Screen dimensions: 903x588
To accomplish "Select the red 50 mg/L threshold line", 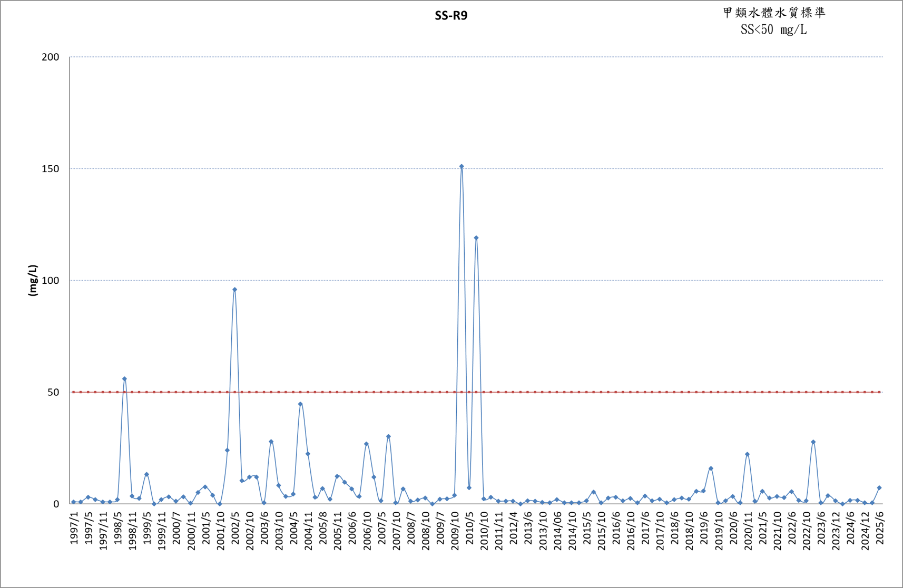I will [x=476, y=392].
